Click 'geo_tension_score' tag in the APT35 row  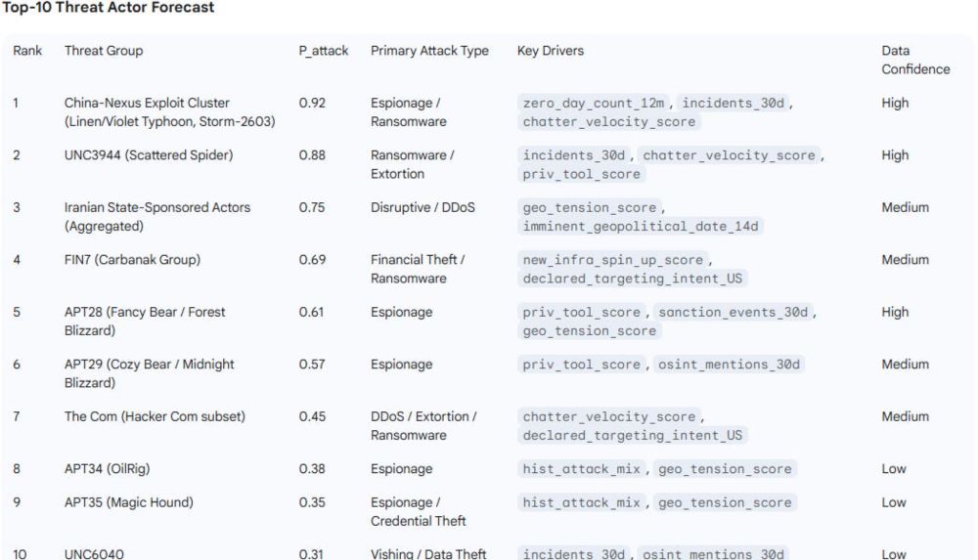pos(725,503)
